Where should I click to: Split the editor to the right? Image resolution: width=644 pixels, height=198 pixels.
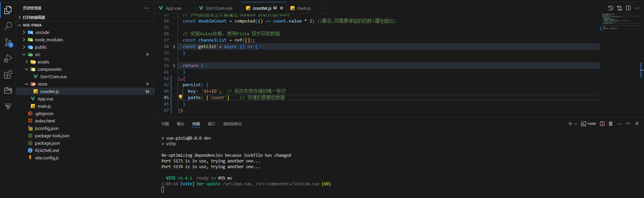click(628, 8)
